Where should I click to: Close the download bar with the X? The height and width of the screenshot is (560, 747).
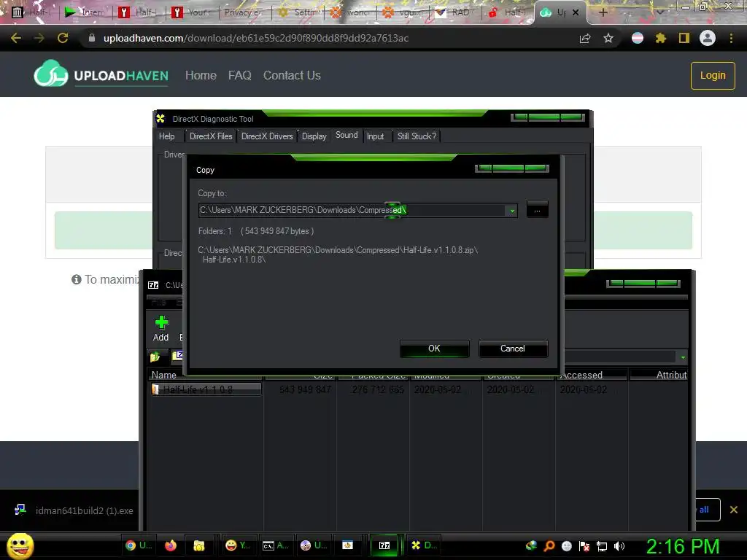pos(734,510)
